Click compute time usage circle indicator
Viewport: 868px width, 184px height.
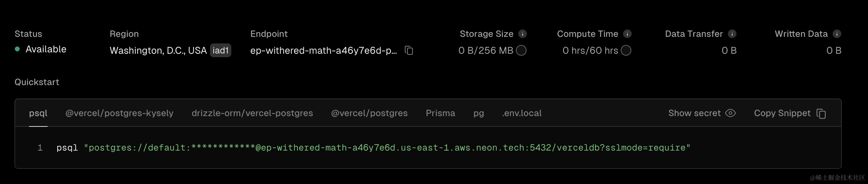click(626, 50)
